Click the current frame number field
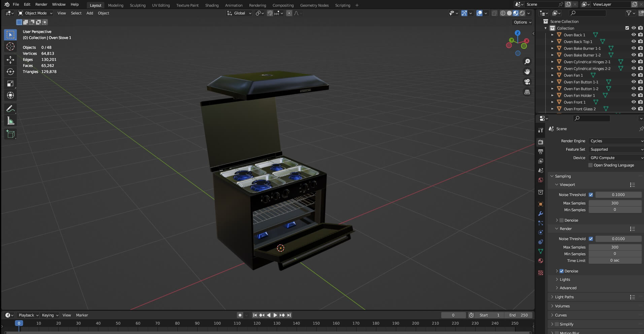 coord(453,315)
